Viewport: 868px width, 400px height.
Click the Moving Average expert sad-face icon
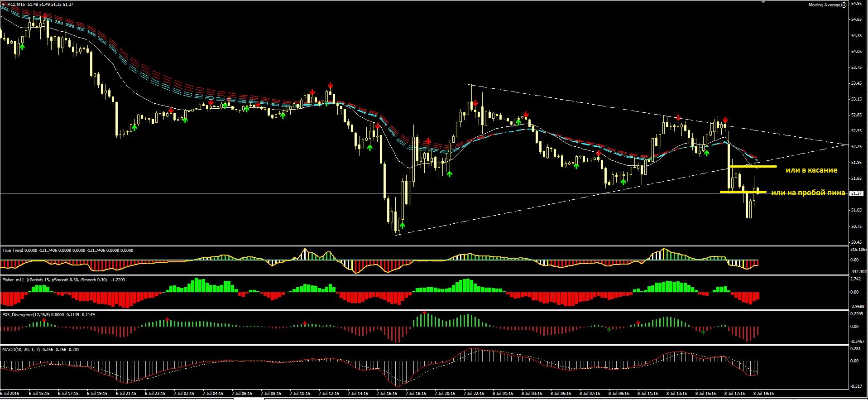(844, 5)
